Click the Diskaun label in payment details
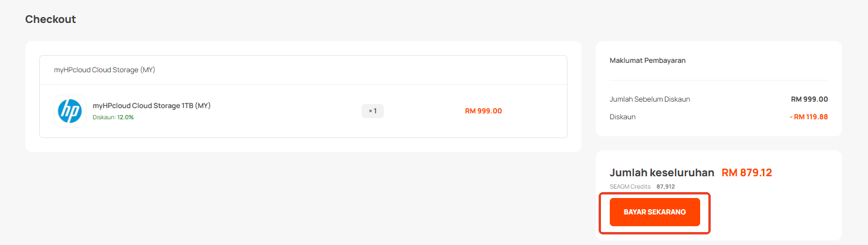The image size is (868, 245). pos(623,117)
